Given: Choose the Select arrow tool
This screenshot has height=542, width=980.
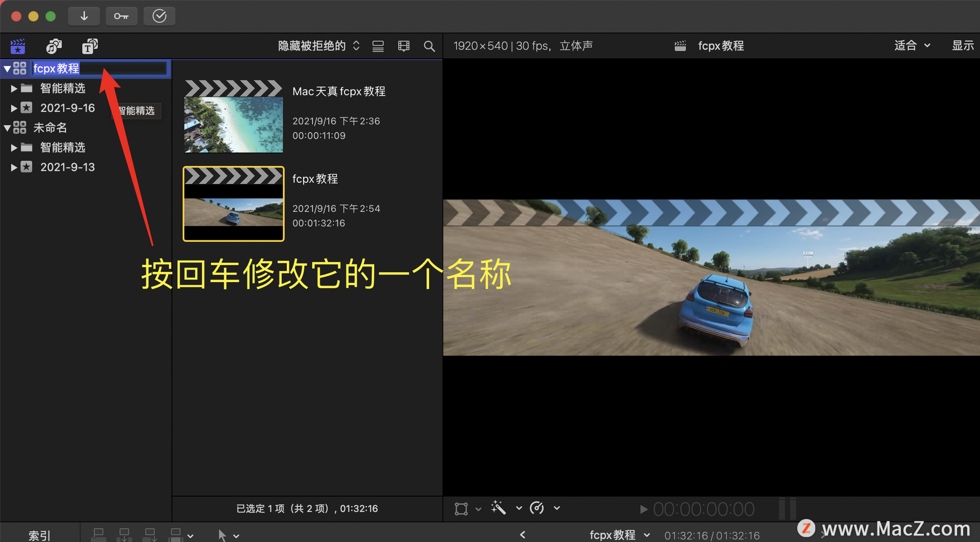Looking at the screenshot, I should 222,535.
